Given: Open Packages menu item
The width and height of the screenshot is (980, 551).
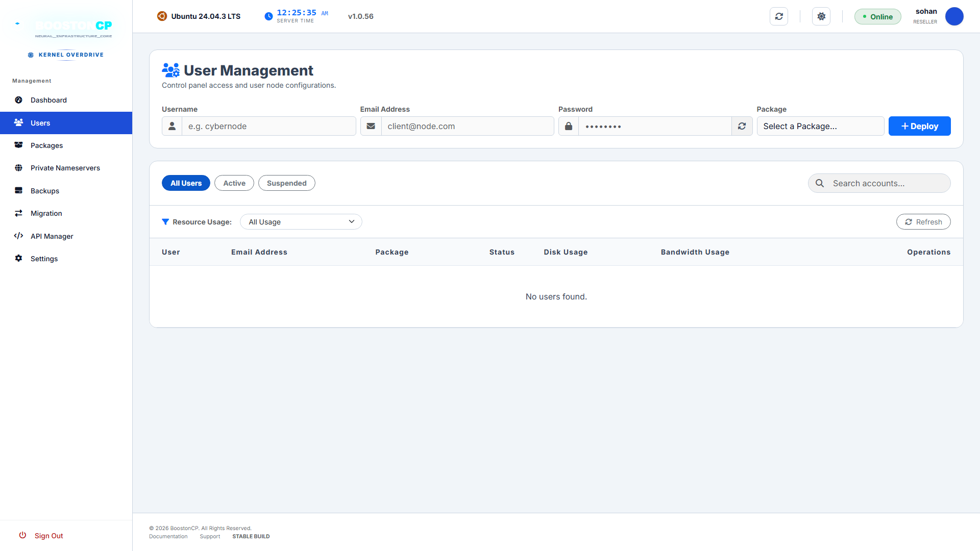Looking at the screenshot, I should (66, 145).
